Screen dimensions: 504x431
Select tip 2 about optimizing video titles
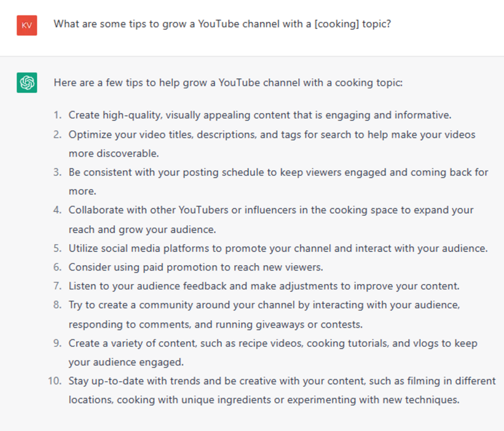pos(272,144)
